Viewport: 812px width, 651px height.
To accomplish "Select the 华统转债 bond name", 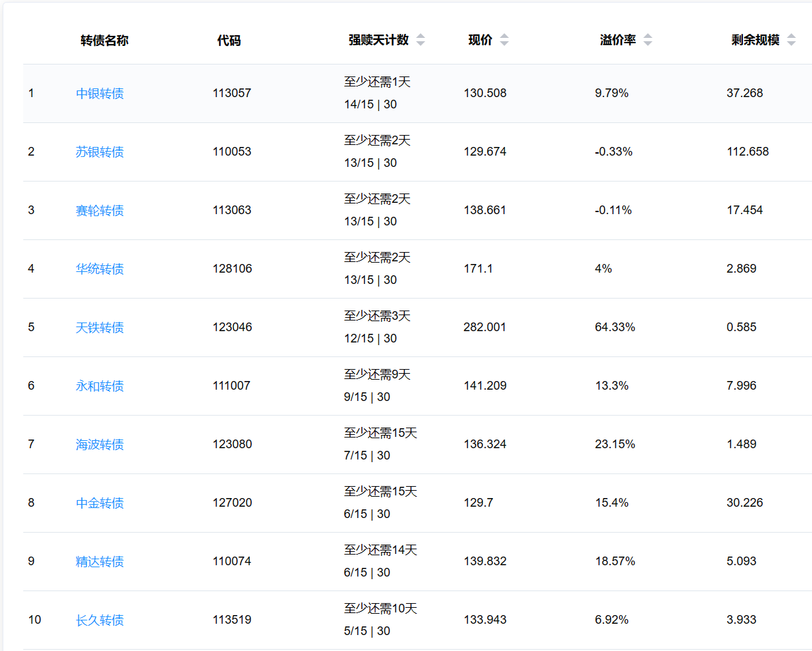I will [100, 269].
